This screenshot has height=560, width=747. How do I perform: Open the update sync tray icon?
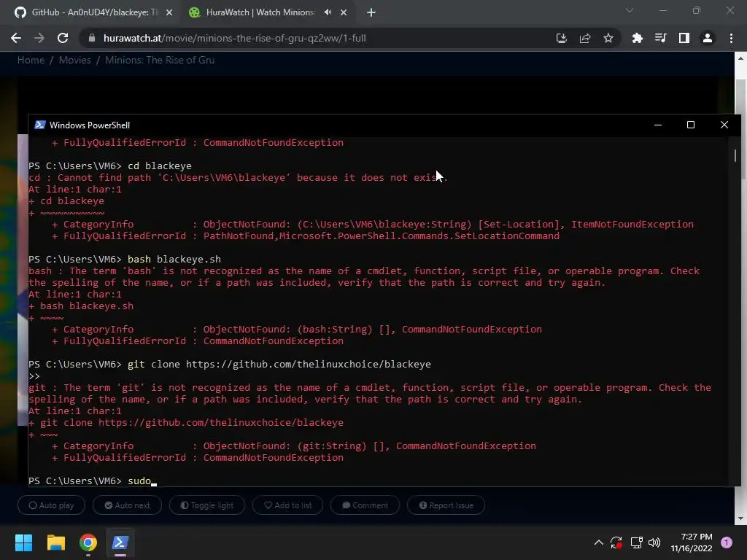tap(616, 542)
